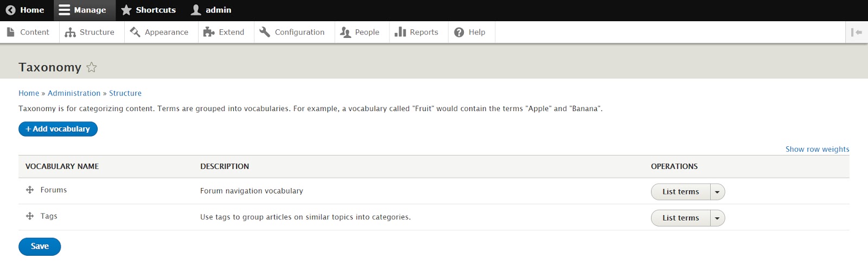Open the Help menu item
Screen dimensions: 868x272
pyautogui.click(x=470, y=33)
